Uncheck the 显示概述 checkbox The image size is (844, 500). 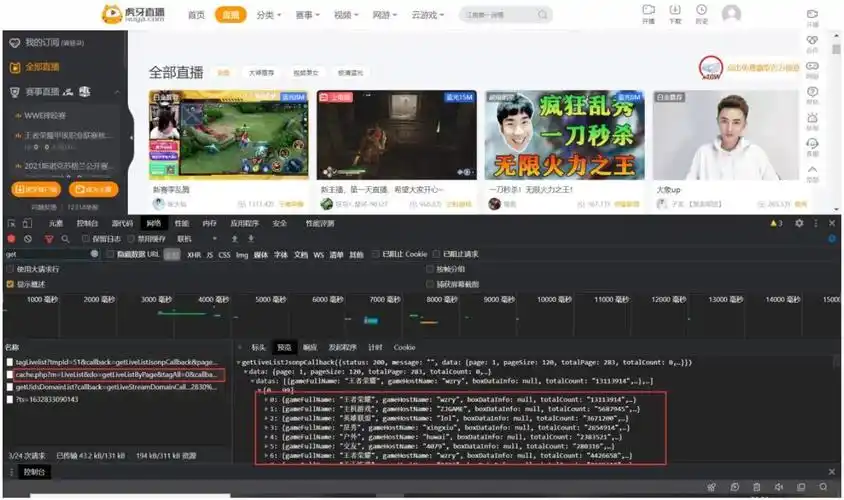[x=11, y=284]
